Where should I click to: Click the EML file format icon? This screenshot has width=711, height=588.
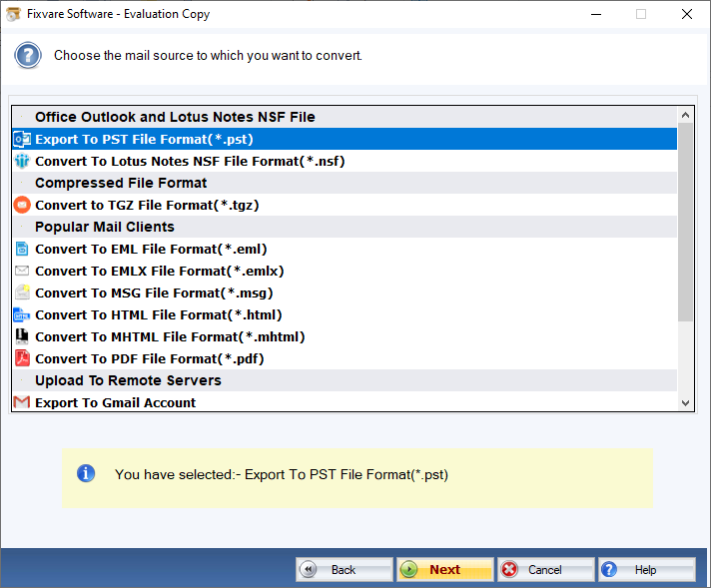point(22,249)
